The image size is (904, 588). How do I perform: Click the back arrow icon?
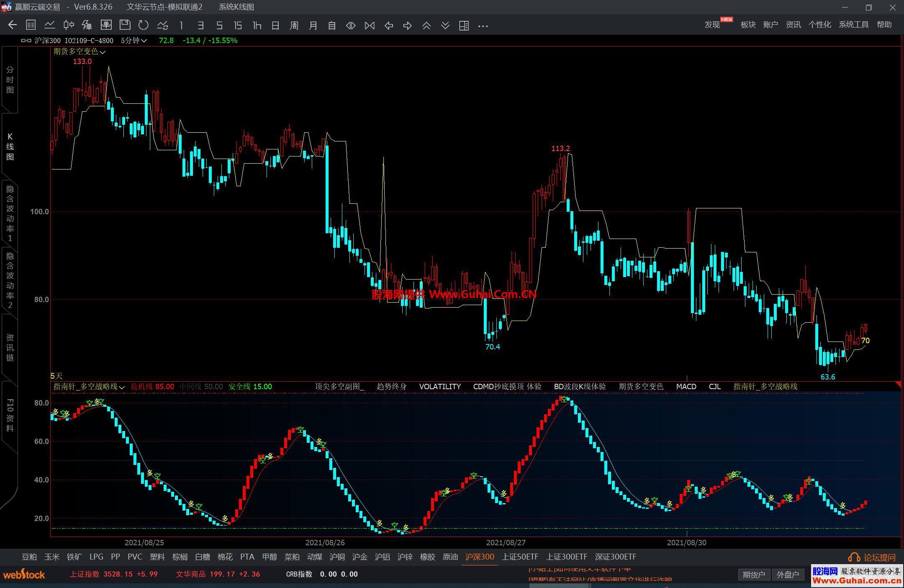coord(12,25)
